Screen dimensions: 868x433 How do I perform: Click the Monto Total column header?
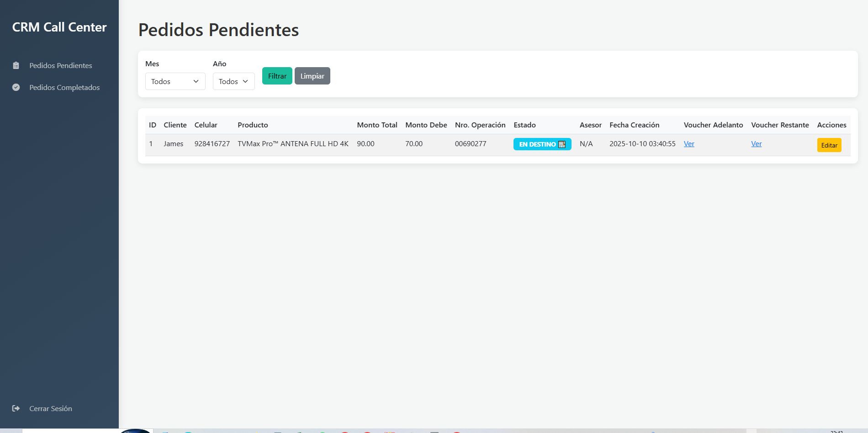[377, 125]
